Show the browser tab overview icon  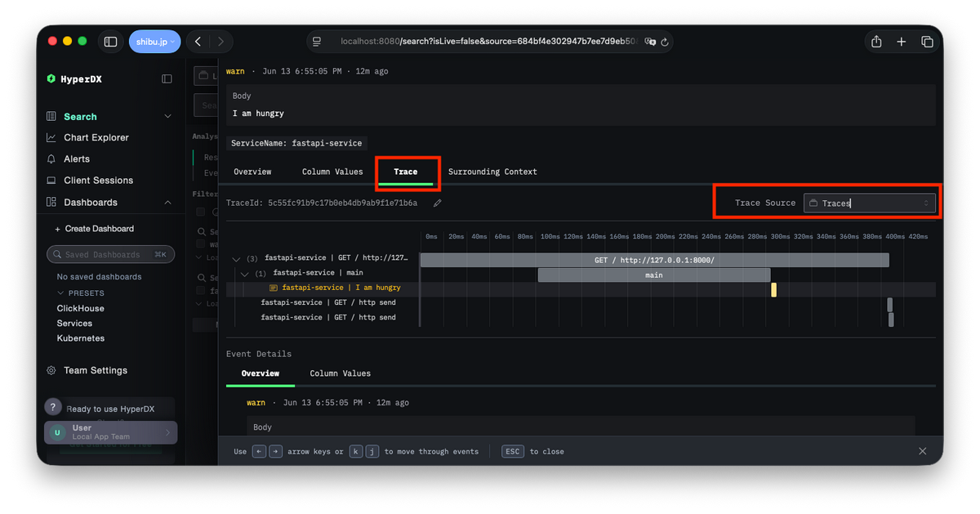927,42
